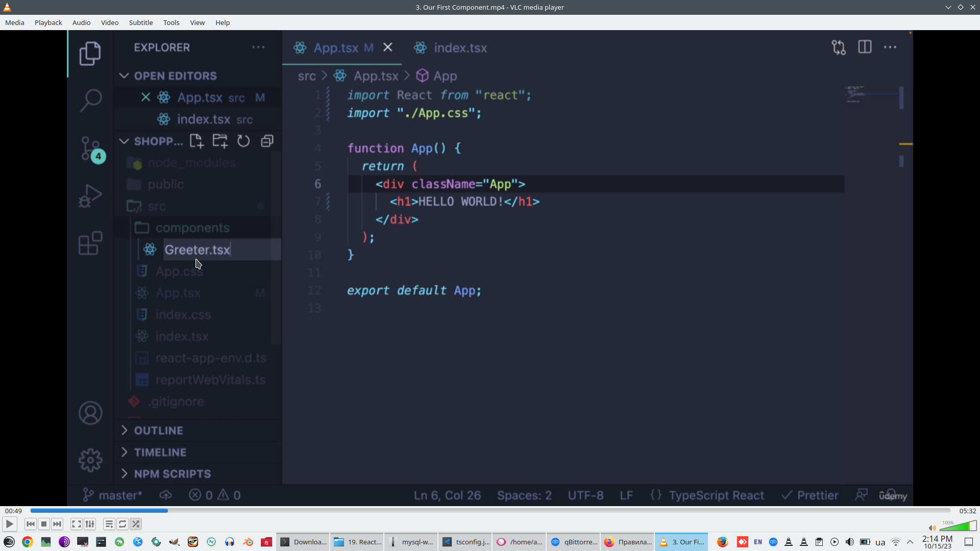Seek within the video progress bar
The width and height of the screenshot is (980, 551).
490,510
